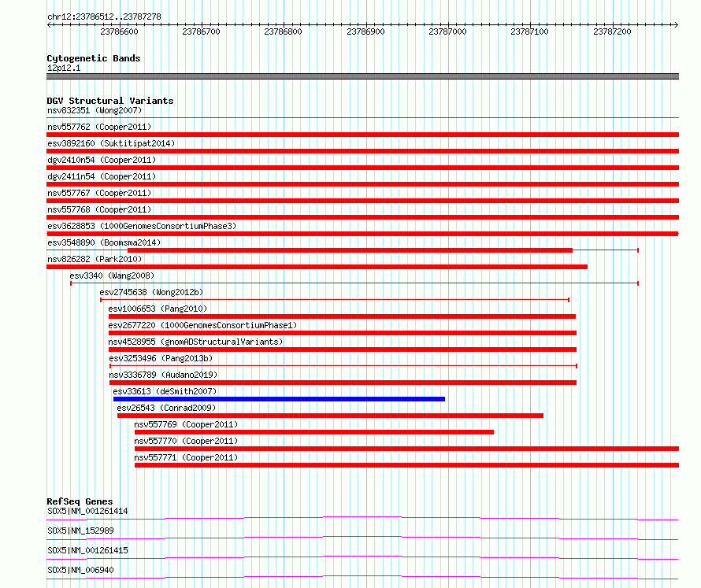Screen dimensions: 701x588
Task: Select the nsv557762 (Cooper2011) variant label
Action: (99, 127)
